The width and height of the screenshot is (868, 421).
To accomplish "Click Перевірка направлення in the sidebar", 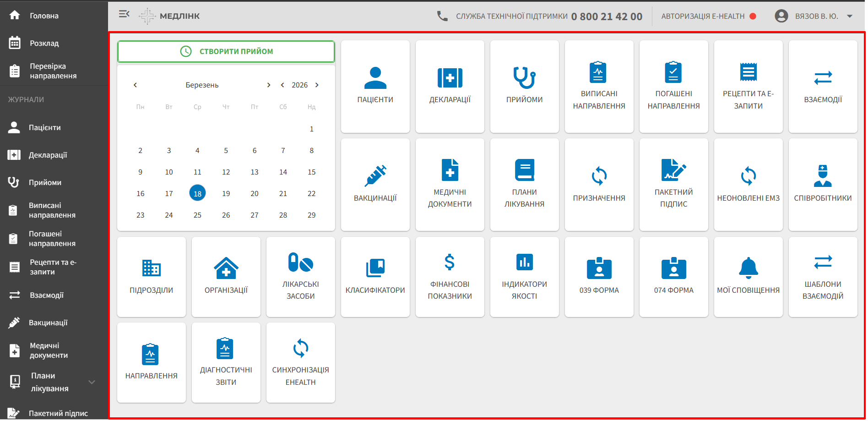I will pos(53,71).
